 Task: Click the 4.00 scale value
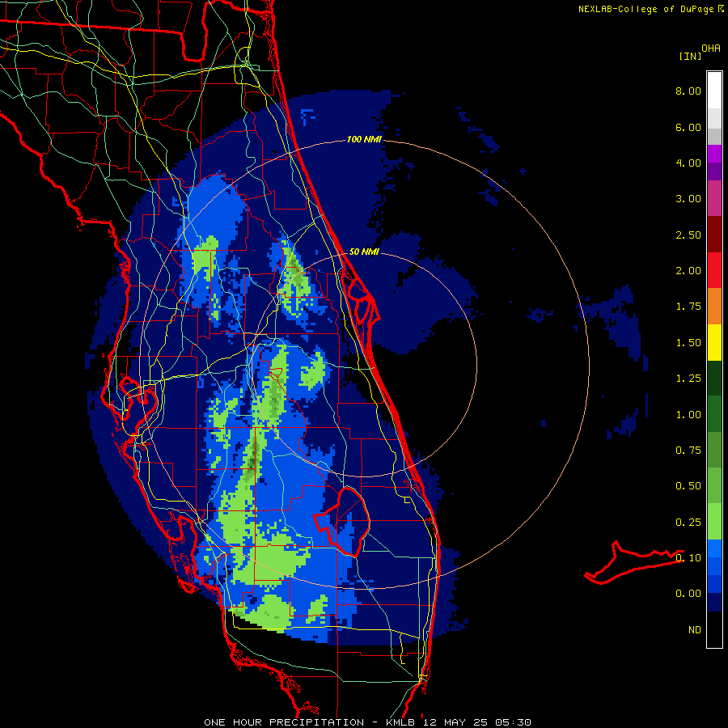(688, 163)
